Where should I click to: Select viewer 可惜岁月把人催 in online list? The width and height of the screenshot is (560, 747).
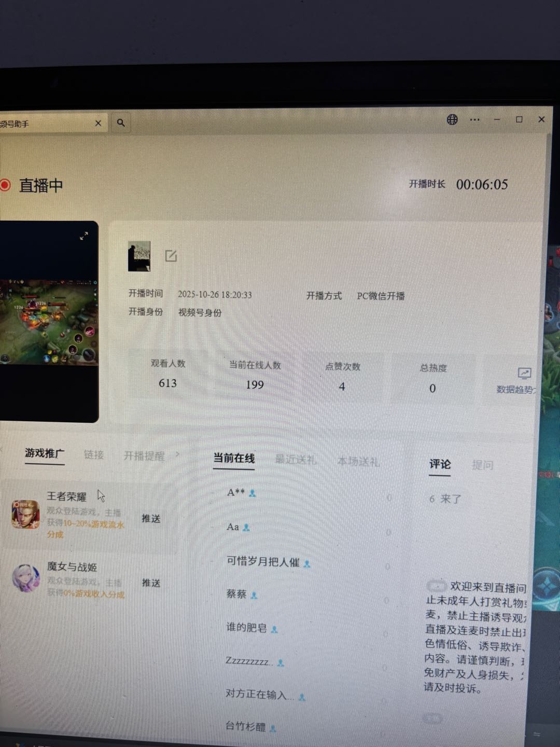[x=263, y=562]
